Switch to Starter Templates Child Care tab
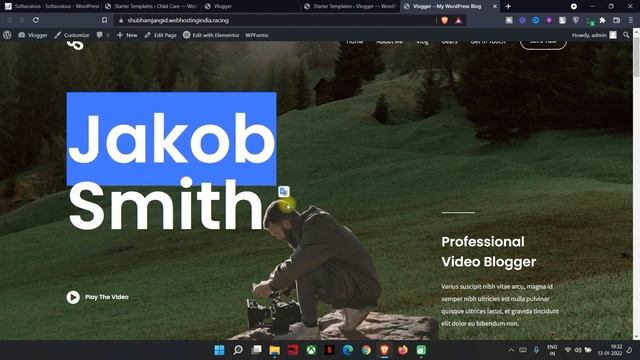Screen dimensions: 640x360 pyautogui.click(x=151, y=6)
